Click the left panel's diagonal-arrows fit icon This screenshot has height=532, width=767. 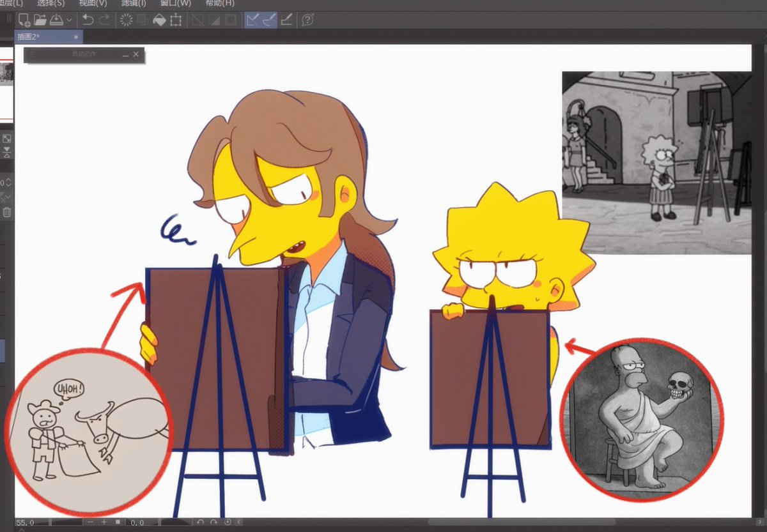[6, 139]
